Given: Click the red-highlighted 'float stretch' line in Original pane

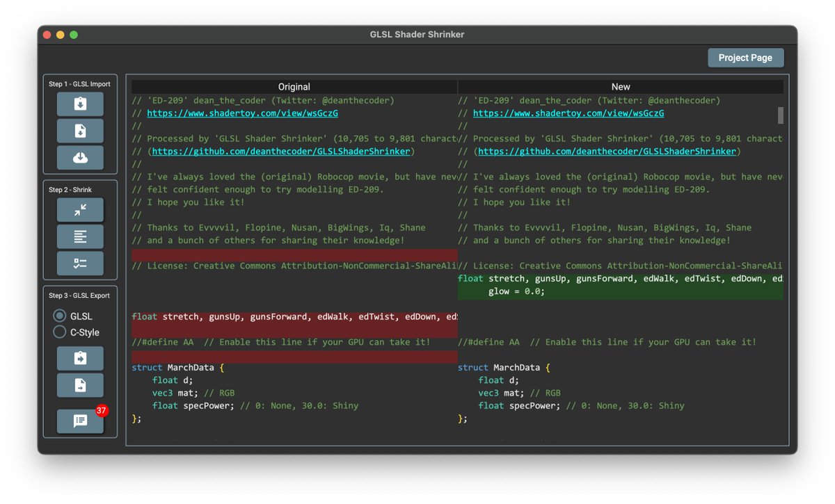Looking at the screenshot, I should pos(294,317).
